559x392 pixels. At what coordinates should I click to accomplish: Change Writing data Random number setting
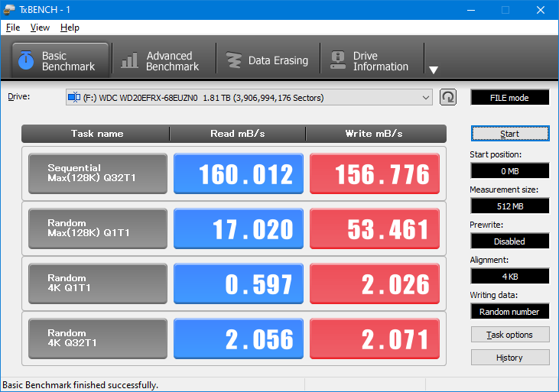tap(510, 312)
